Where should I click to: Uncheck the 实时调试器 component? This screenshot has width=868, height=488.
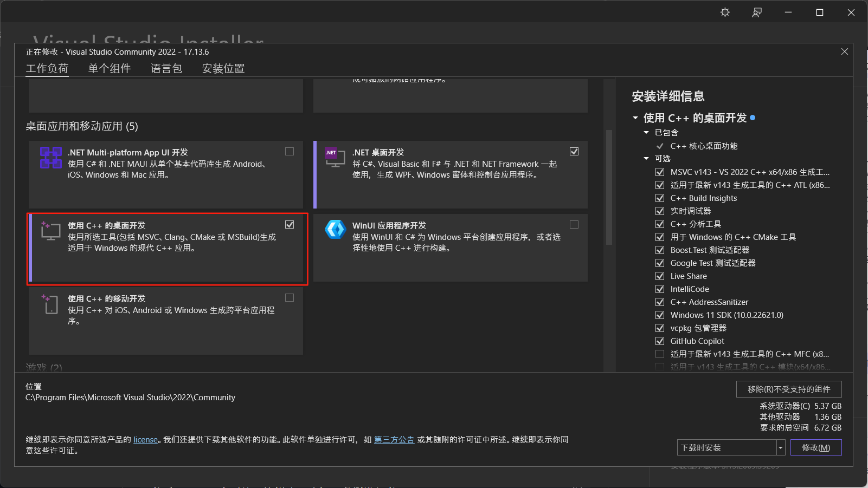(x=660, y=211)
